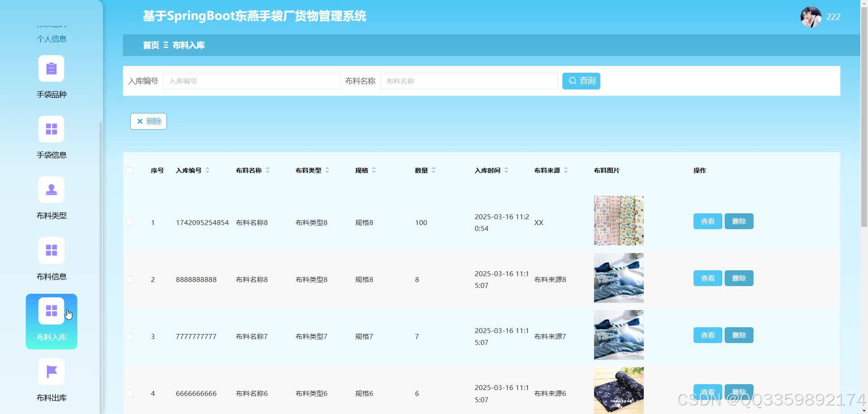Select the 手袋品种 clipboard icon in sidebar
Viewport: 868px width, 414px height.
[51, 68]
